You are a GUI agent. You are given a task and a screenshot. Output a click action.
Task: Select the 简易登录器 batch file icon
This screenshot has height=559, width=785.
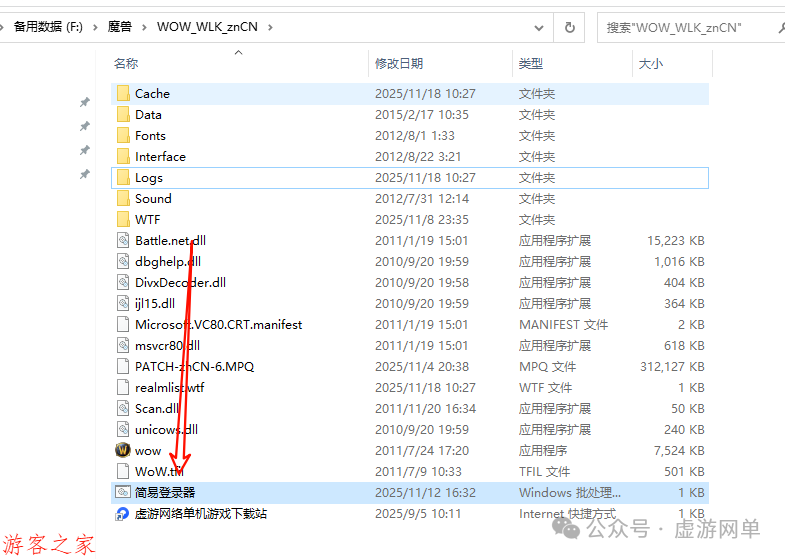pyautogui.click(x=123, y=492)
